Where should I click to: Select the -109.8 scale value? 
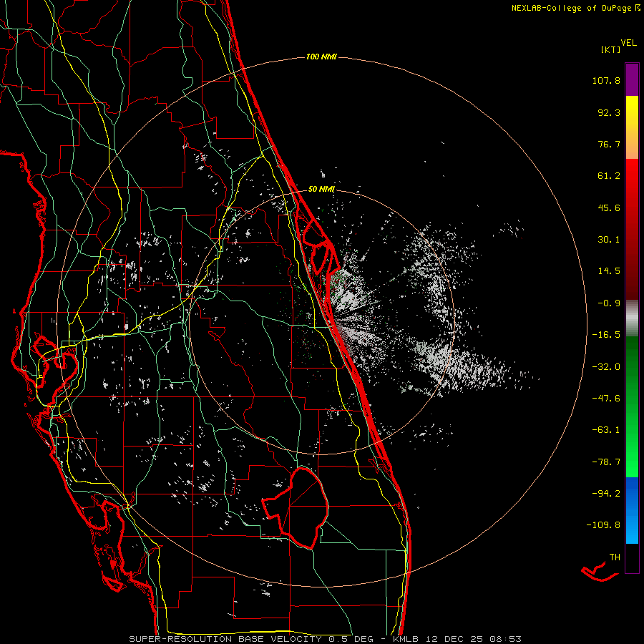click(603, 525)
